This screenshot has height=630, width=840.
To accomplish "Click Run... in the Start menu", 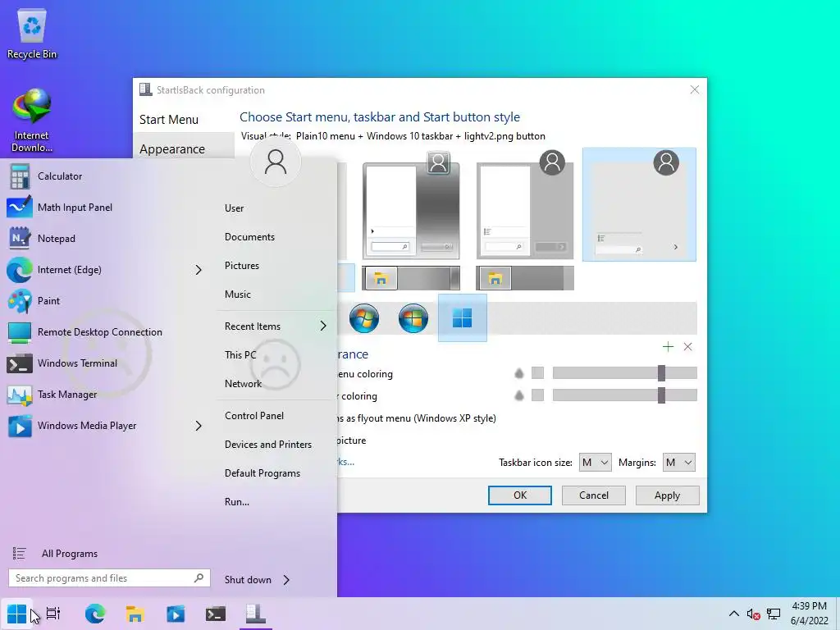I will pos(237,502).
